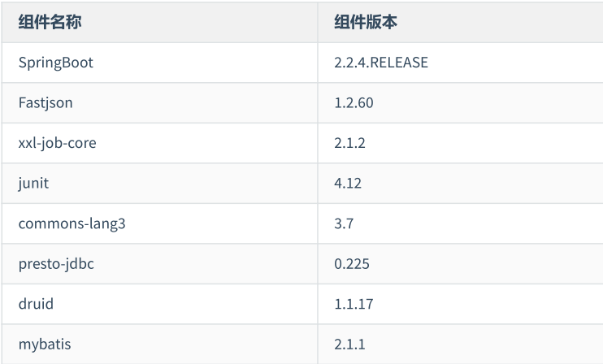
Task: Click the 0.225 version cell
Action: pyautogui.click(x=353, y=264)
